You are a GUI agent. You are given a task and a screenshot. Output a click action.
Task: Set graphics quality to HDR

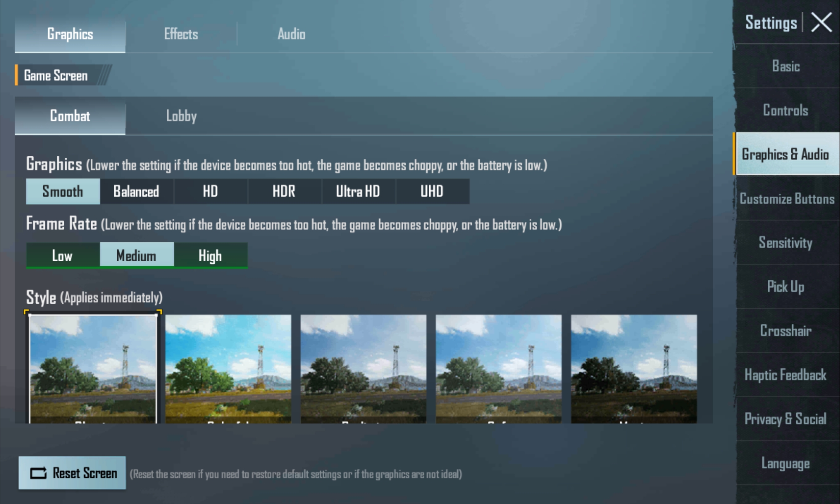click(x=284, y=192)
